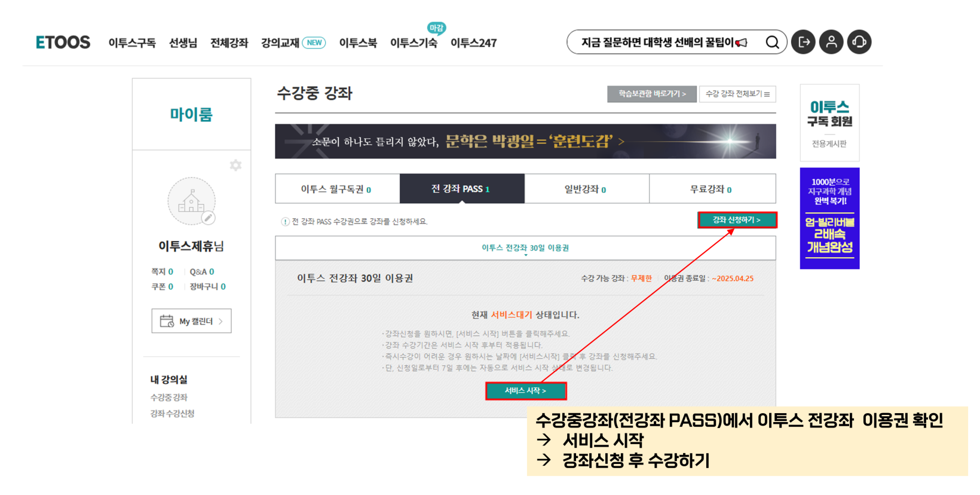Open 이투스247 menu
The width and height of the screenshot is (980, 495).
pos(473,43)
